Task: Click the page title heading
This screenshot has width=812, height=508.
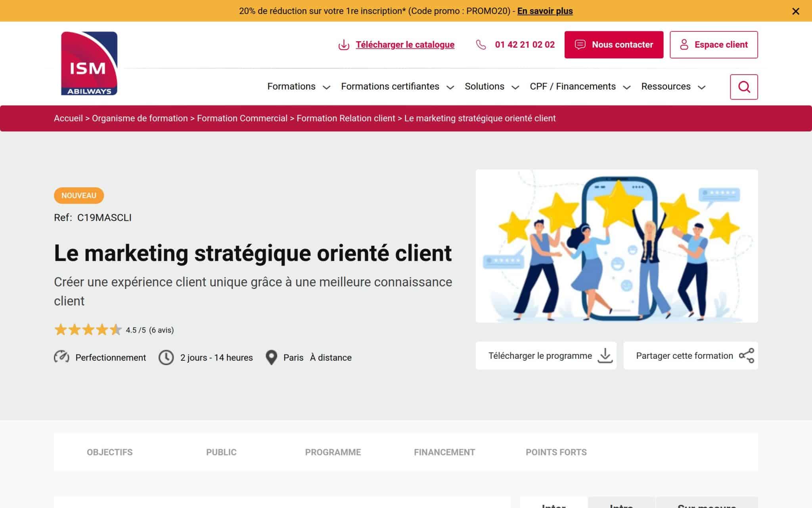Action: tap(253, 253)
